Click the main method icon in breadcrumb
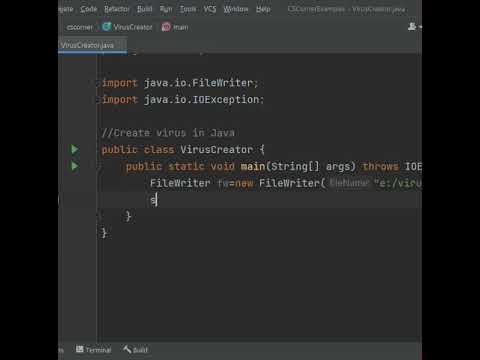The image size is (480, 360). point(166,27)
